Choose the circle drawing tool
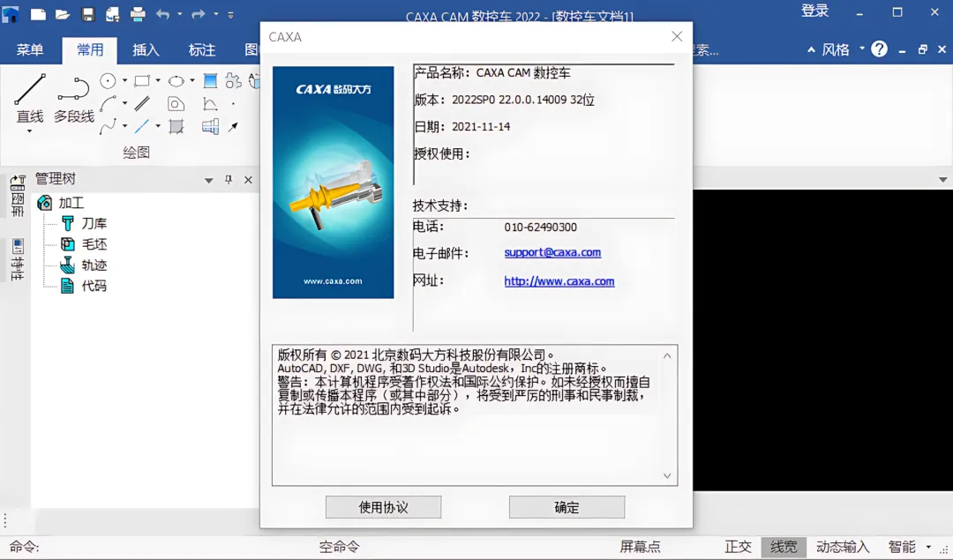Image resolution: width=953 pixels, height=560 pixels. coord(108,81)
